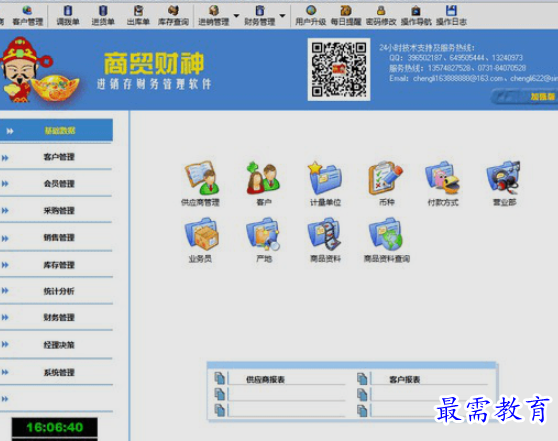Open the 营业部 icon
558x441 pixels.
tap(504, 183)
